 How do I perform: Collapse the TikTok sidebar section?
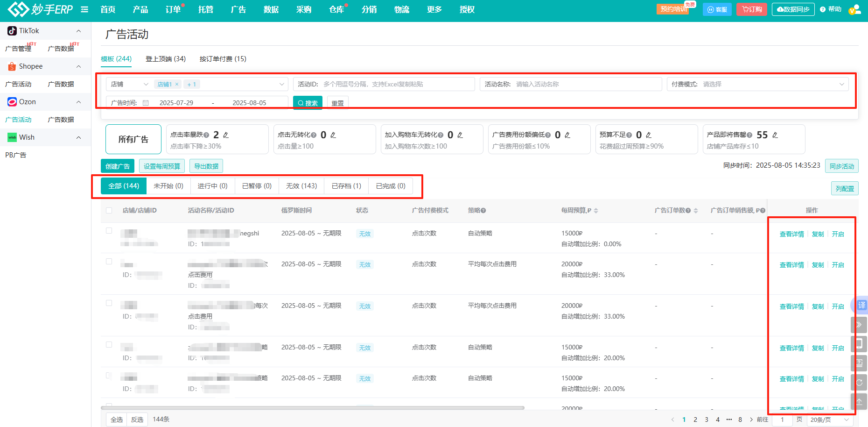(x=78, y=31)
